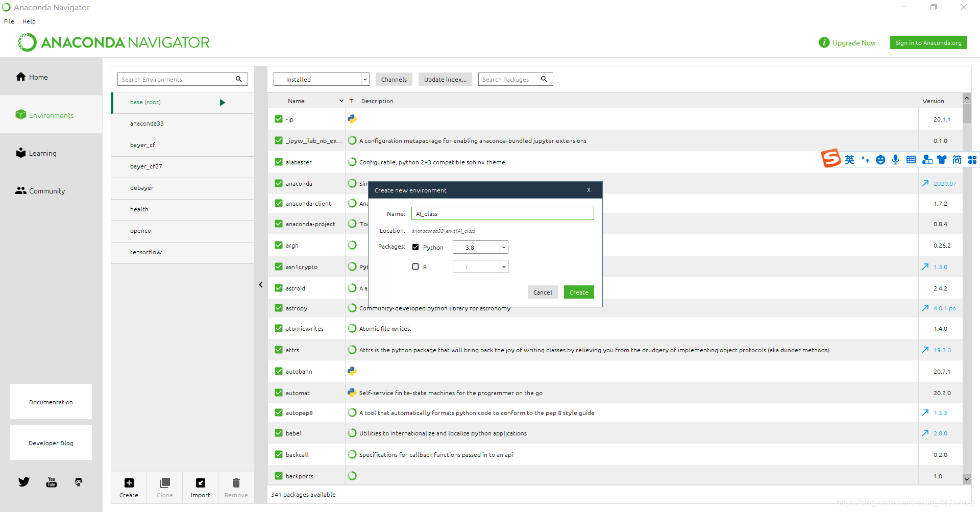
Task: Collapse the environments panel arrow
Action: point(261,285)
